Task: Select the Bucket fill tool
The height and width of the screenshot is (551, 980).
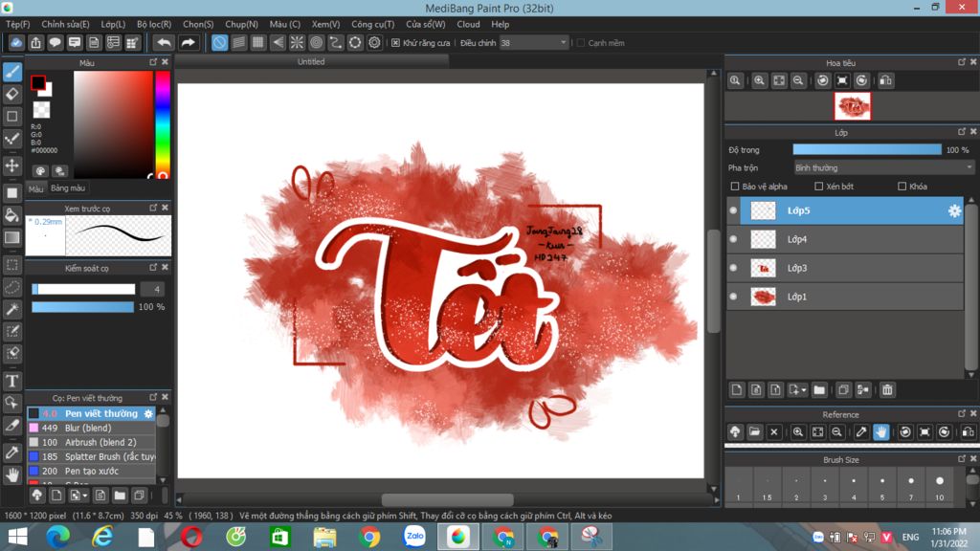Action: tap(12, 215)
